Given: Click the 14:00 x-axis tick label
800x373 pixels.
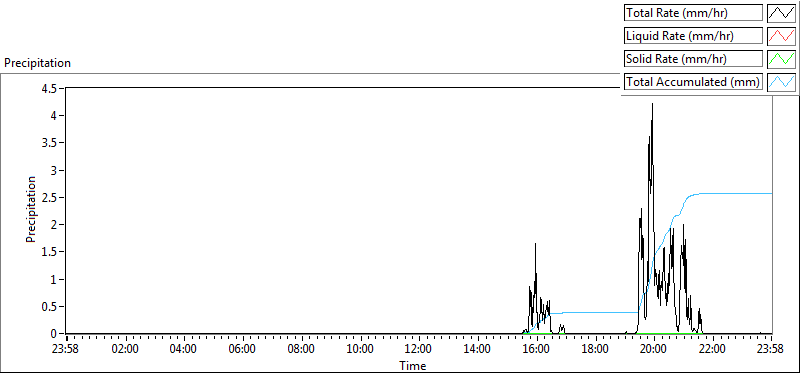Looking at the screenshot, I should (x=477, y=350).
